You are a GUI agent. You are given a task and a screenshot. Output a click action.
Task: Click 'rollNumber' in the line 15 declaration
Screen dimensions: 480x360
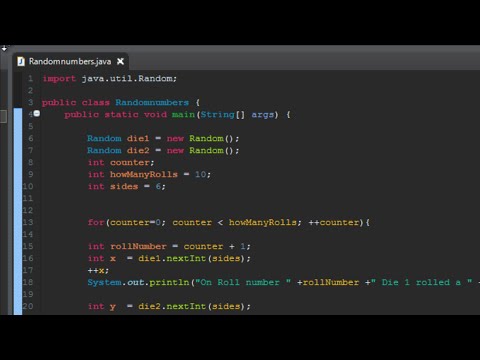coord(138,246)
